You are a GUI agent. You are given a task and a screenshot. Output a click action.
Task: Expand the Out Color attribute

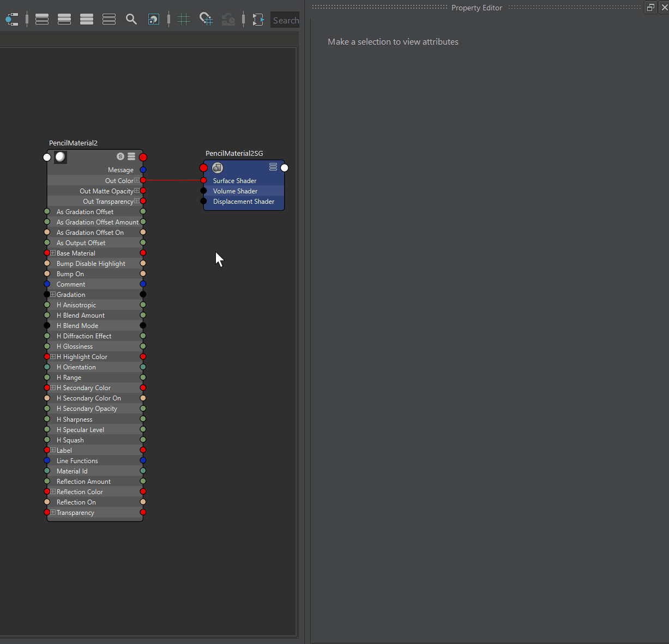tap(137, 180)
